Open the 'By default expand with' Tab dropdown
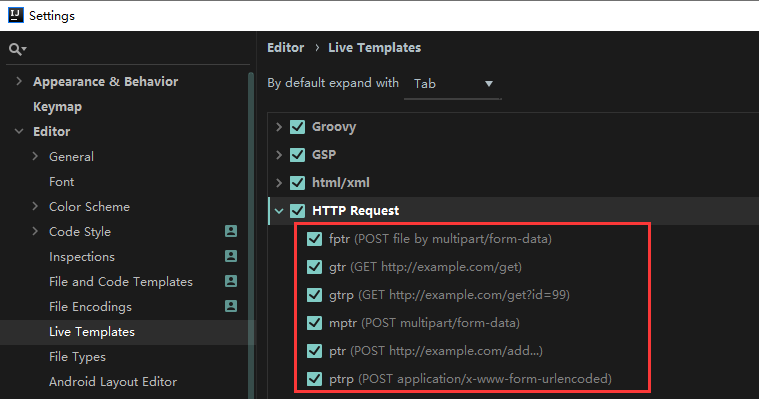 pyautogui.click(x=453, y=84)
